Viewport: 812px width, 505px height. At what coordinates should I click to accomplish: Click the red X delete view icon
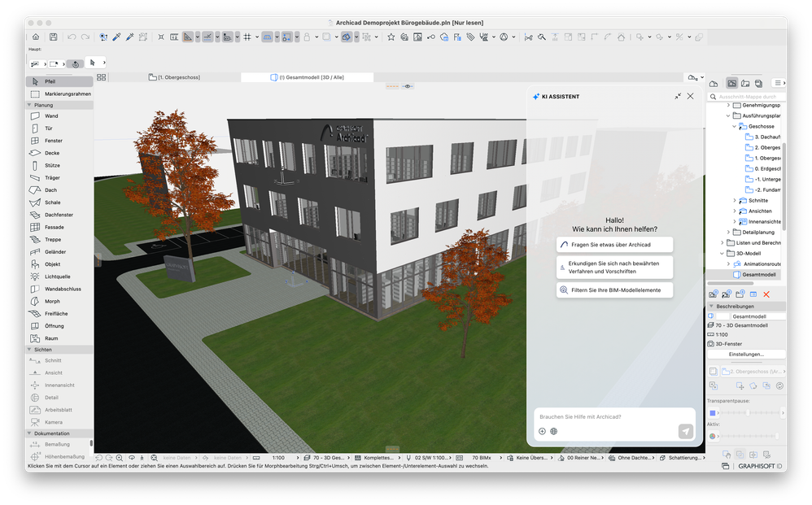[x=766, y=294]
